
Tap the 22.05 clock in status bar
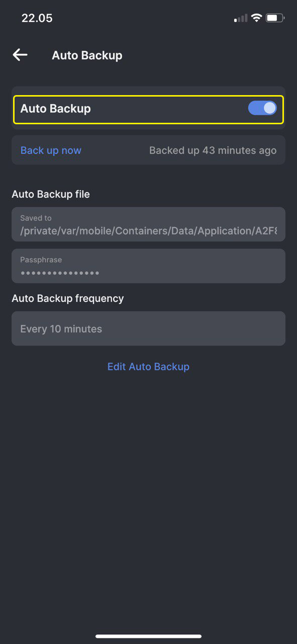point(37,18)
